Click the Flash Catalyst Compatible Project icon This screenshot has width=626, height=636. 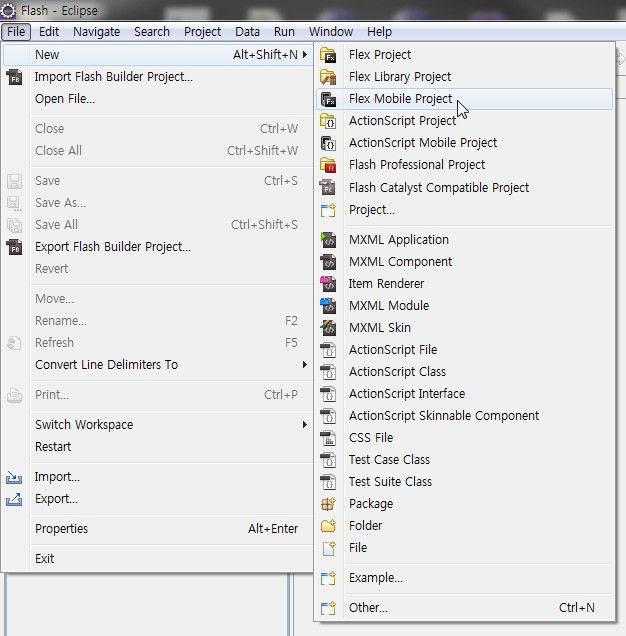(328, 187)
